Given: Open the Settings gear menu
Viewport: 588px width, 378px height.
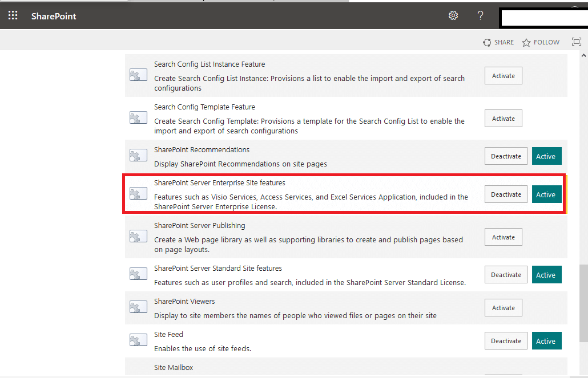Looking at the screenshot, I should [x=453, y=15].
